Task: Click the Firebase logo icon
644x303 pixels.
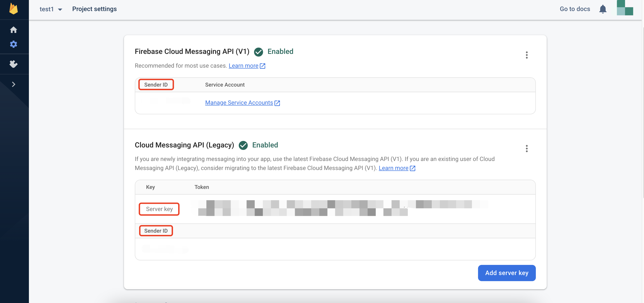Action: 14,9
